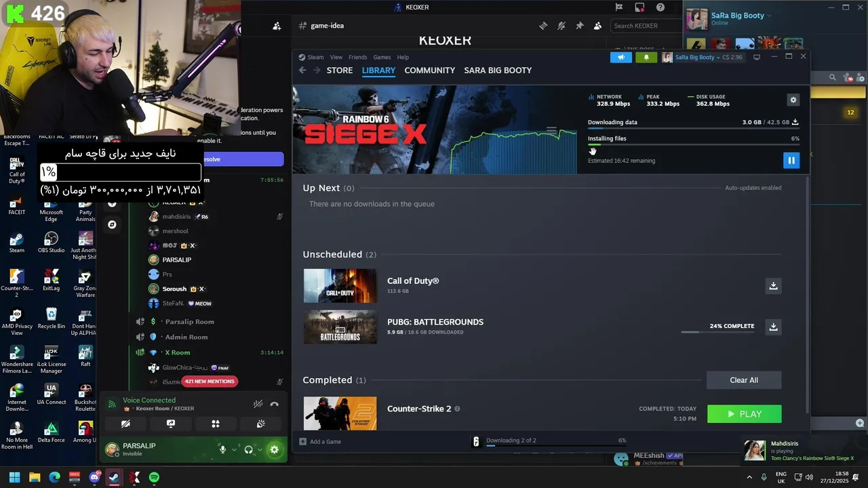Toggle Discord microphone mute
868x488 pixels.
click(x=222, y=449)
